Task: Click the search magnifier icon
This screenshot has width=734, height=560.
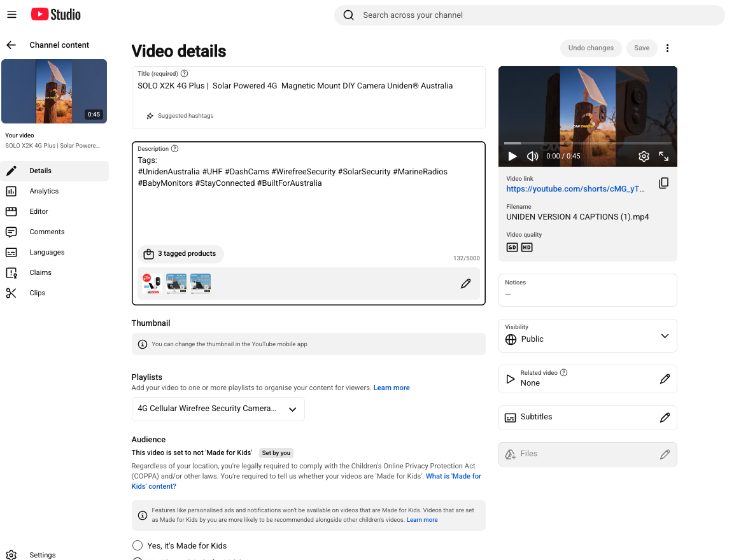Action: (348, 15)
